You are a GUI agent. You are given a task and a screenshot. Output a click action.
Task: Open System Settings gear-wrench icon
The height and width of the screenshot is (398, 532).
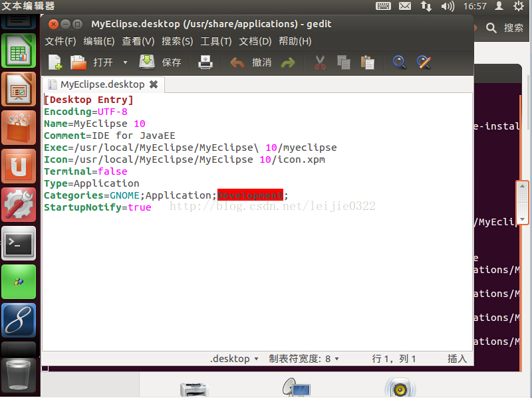pyautogui.click(x=19, y=205)
